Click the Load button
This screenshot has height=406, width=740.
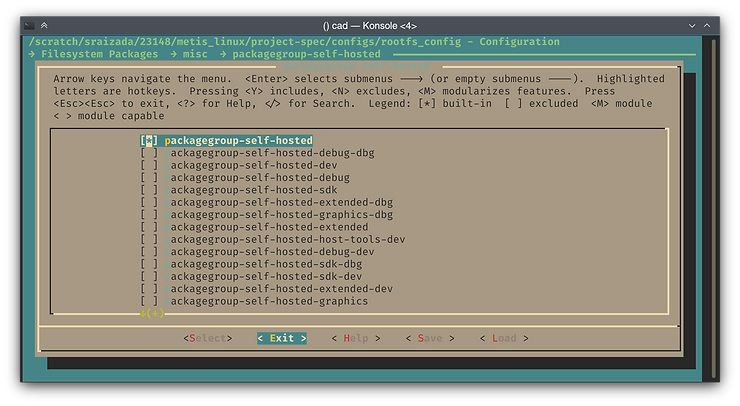503,338
